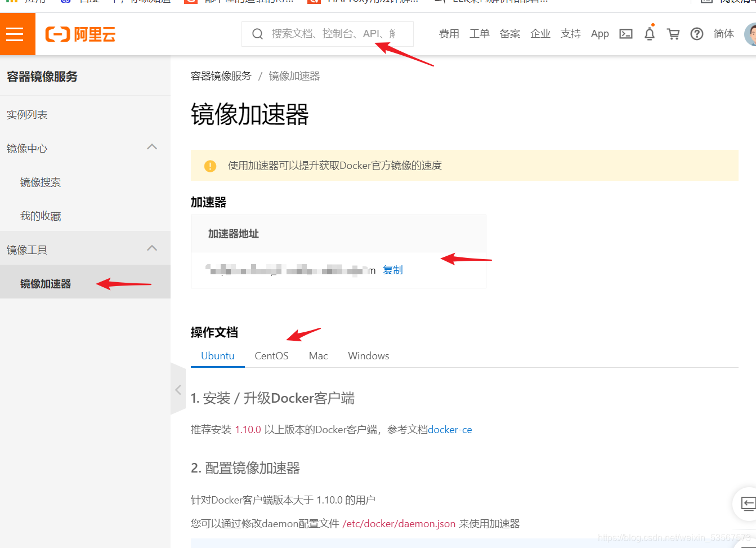The image size is (756, 548).
Task: Click the 1. 安装 / 升级Docker客户端 heading
Action: point(272,398)
